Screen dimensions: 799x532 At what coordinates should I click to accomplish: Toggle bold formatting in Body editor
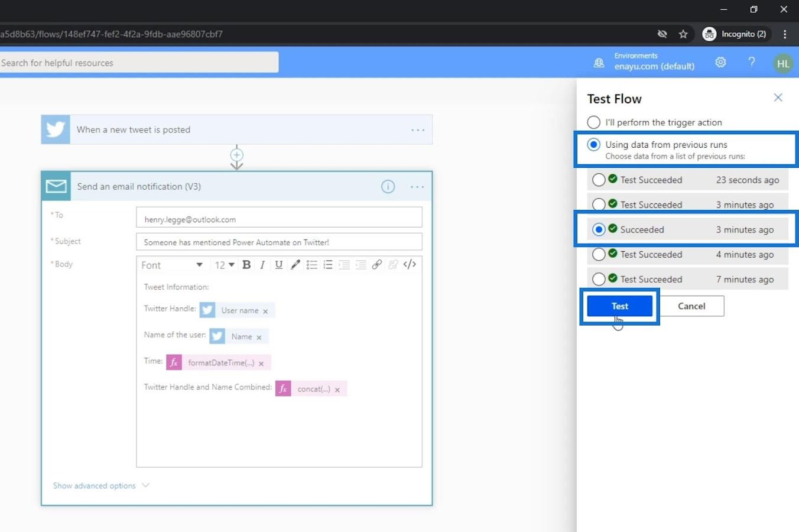pyautogui.click(x=246, y=265)
